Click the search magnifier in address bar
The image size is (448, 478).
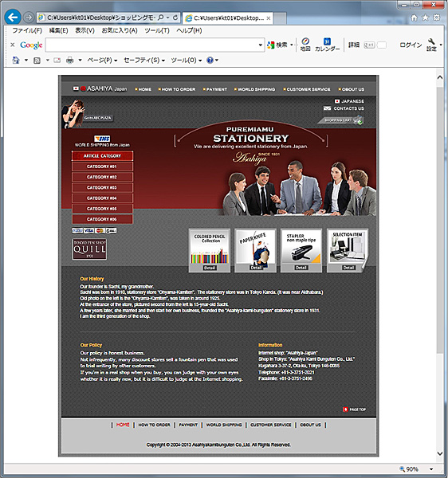tap(161, 18)
